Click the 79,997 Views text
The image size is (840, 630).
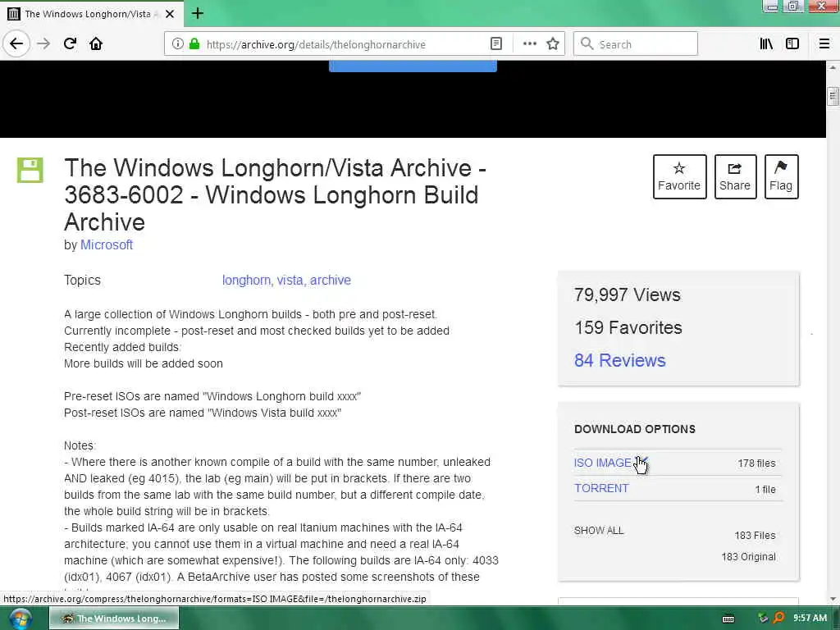click(628, 295)
